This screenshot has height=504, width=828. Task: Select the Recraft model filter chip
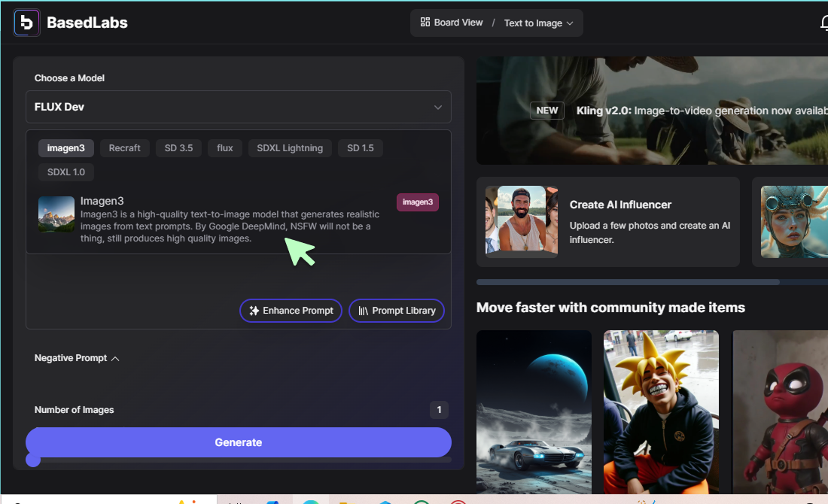pyautogui.click(x=124, y=148)
